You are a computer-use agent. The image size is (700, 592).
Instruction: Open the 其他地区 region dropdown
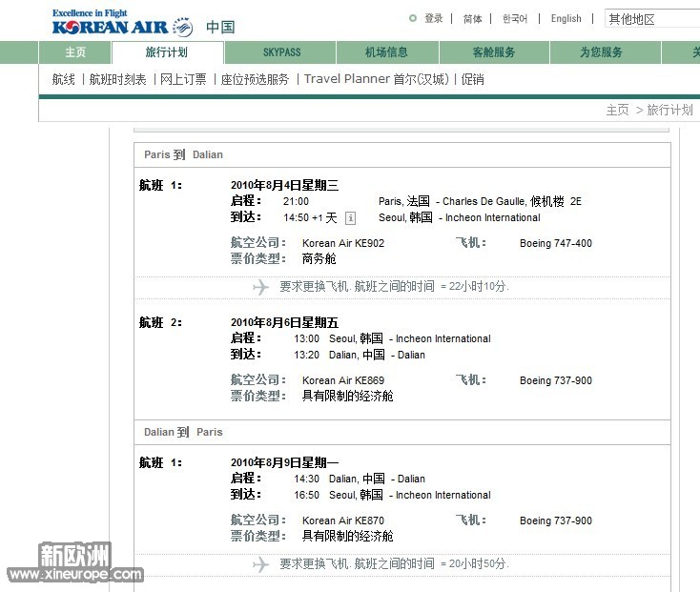652,19
